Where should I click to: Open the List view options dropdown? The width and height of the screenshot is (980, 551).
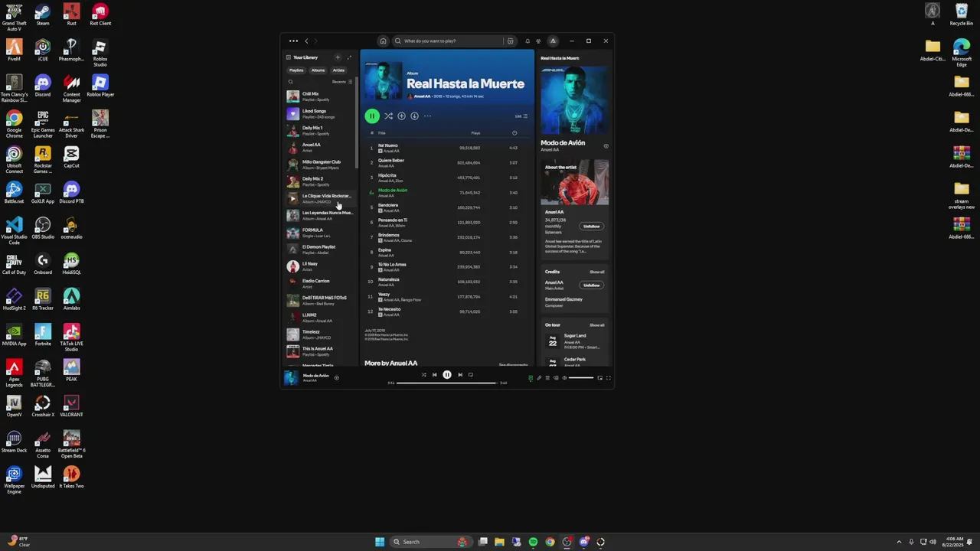(x=521, y=116)
